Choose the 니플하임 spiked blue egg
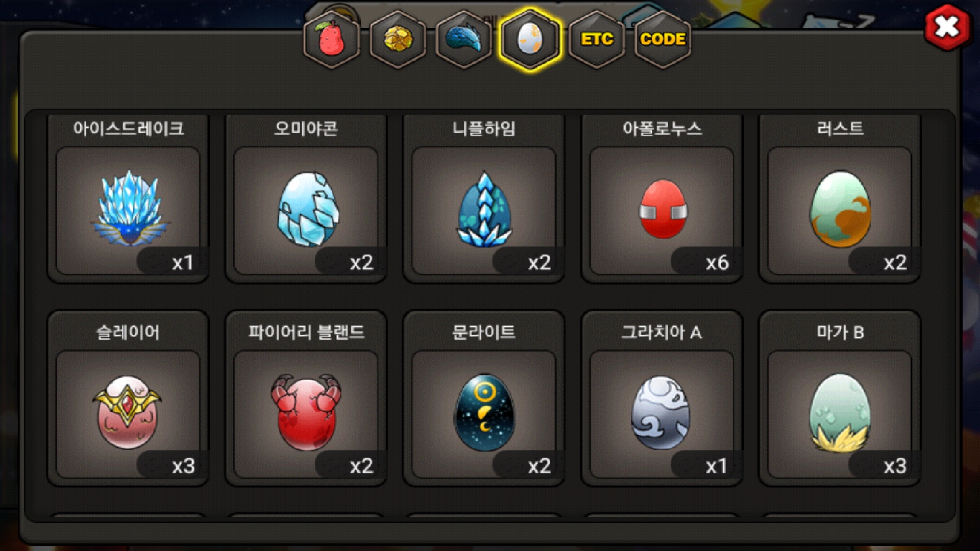 (484, 210)
